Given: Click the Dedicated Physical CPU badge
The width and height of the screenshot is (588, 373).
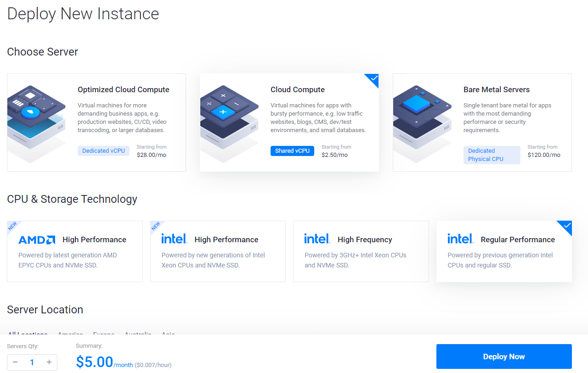Looking at the screenshot, I should pyautogui.click(x=492, y=155).
